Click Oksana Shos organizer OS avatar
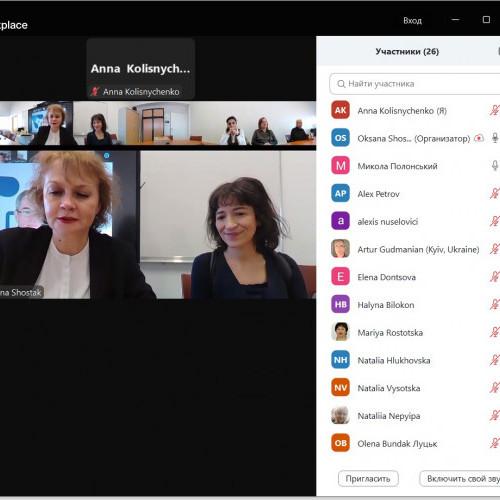The height and width of the screenshot is (500, 500). (x=340, y=138)
